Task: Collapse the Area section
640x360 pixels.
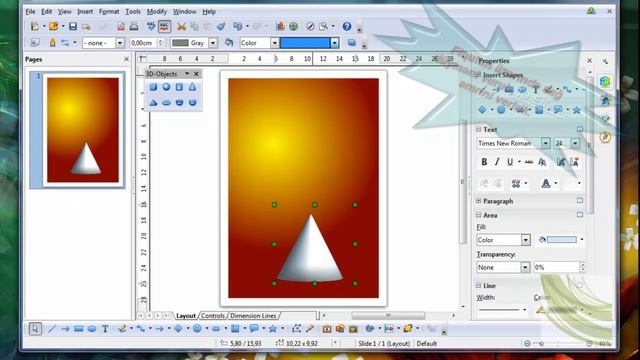Action: 478,215
